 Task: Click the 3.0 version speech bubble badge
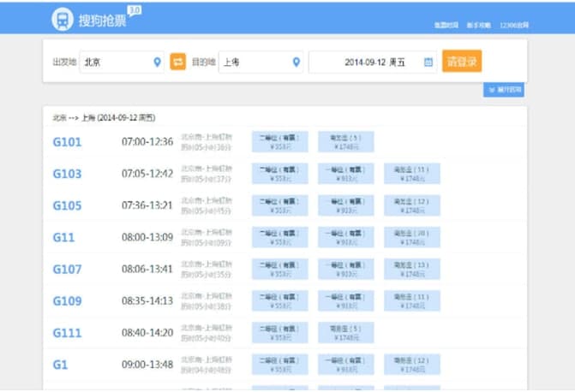point(135,11)
